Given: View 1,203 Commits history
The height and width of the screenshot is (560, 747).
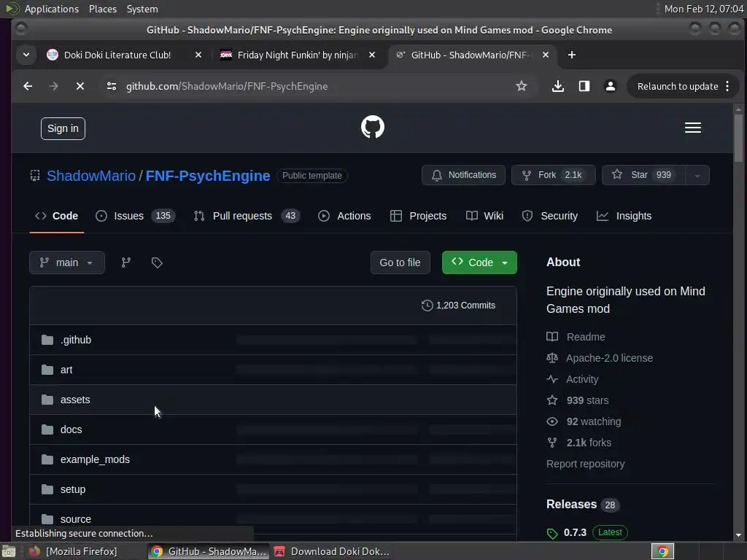Looking at the screenshot, I should click(x=458, y=306).
